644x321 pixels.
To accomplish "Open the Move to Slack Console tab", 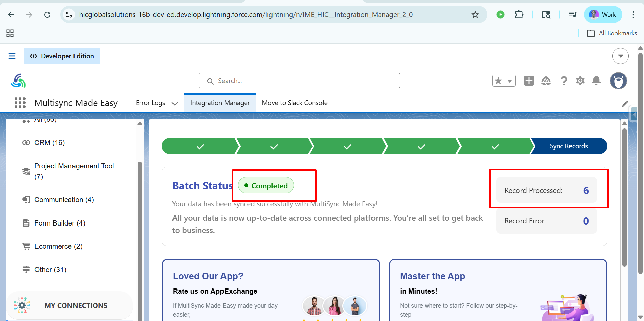I will tap(295, 103).
